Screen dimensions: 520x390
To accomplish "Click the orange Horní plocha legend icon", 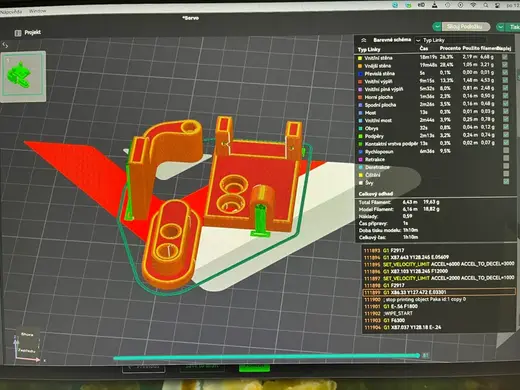I will [x=360, y=97].
